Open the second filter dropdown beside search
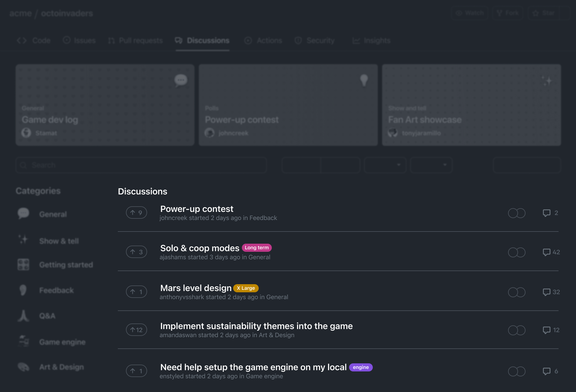The image size is (576, 392). coord(431,165)
